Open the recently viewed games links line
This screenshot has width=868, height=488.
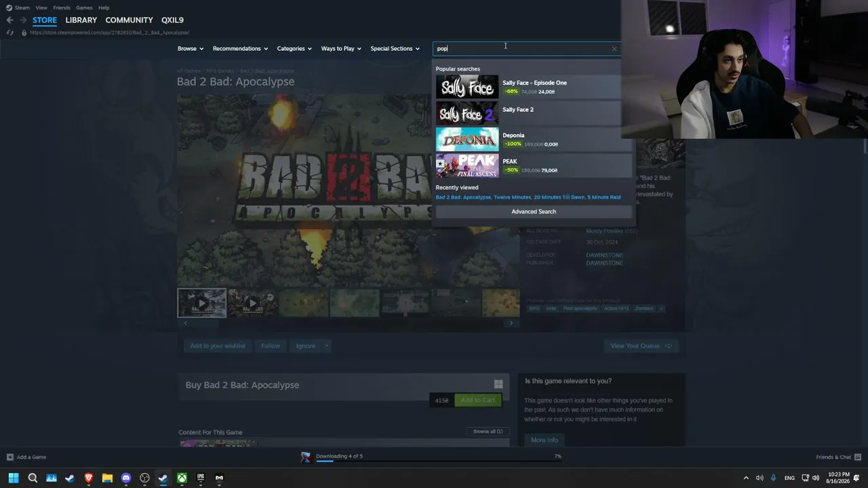pyautogui.click(x=528, y=197)
